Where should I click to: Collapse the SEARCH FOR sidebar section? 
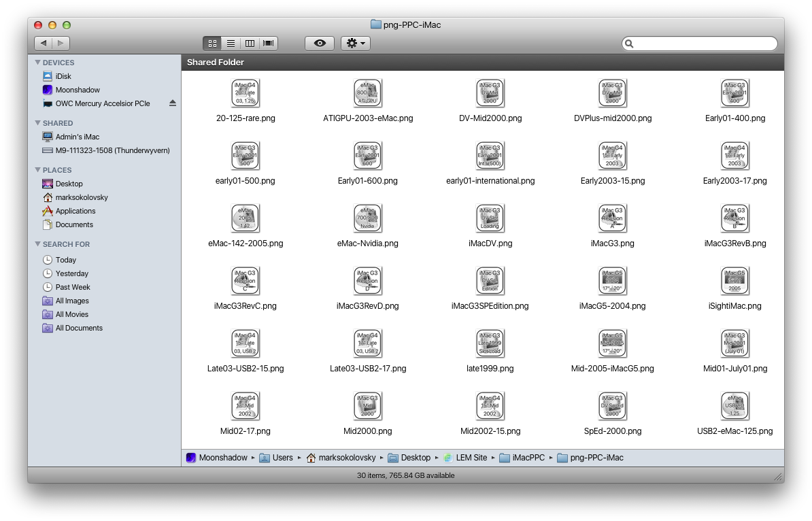click(x=38, y=244)
